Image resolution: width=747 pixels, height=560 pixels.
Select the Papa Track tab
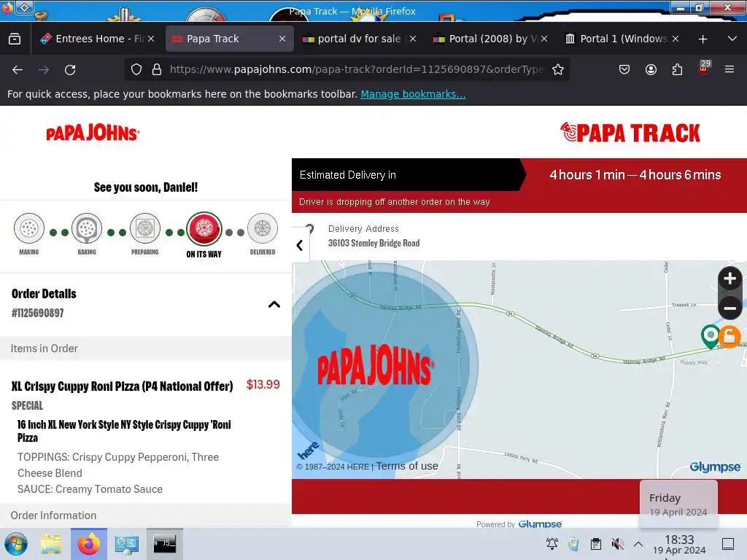(228, 39)
